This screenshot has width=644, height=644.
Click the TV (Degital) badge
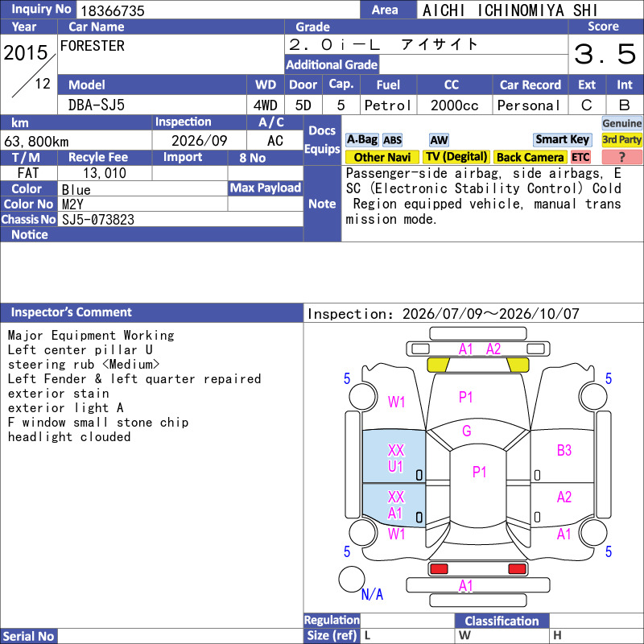tap(456, 157)
